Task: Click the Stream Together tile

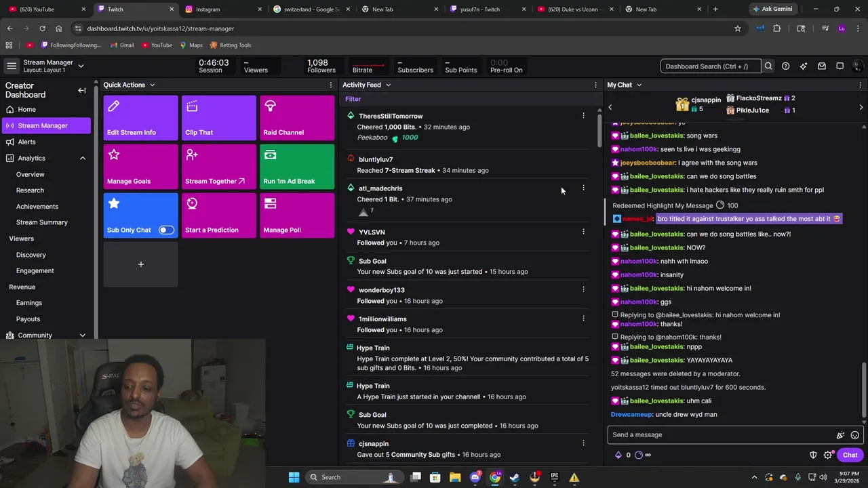Action: [219, 167]
